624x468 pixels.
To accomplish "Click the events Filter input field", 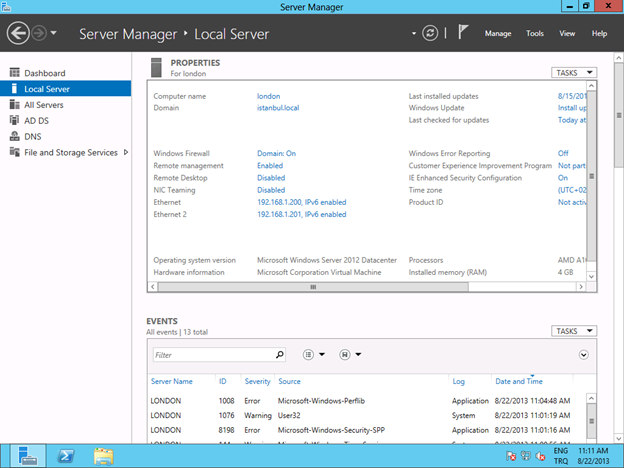I will 219,355.
